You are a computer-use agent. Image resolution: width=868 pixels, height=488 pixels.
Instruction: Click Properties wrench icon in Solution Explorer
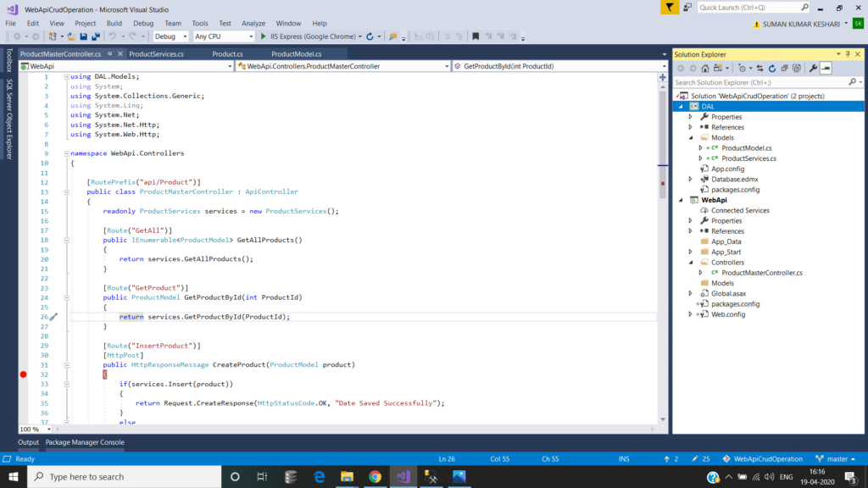coord(813,68)
